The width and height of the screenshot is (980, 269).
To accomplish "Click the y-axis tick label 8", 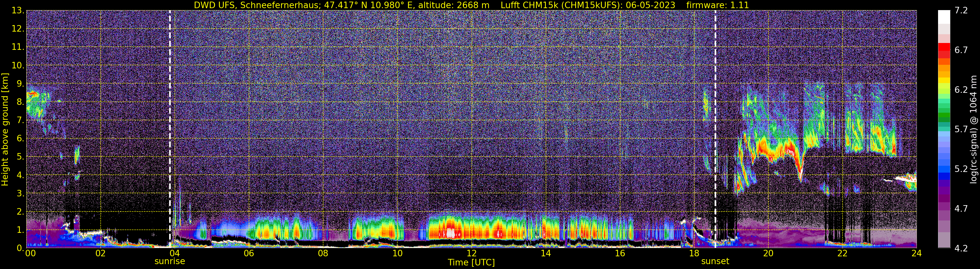I will [20, 102].
